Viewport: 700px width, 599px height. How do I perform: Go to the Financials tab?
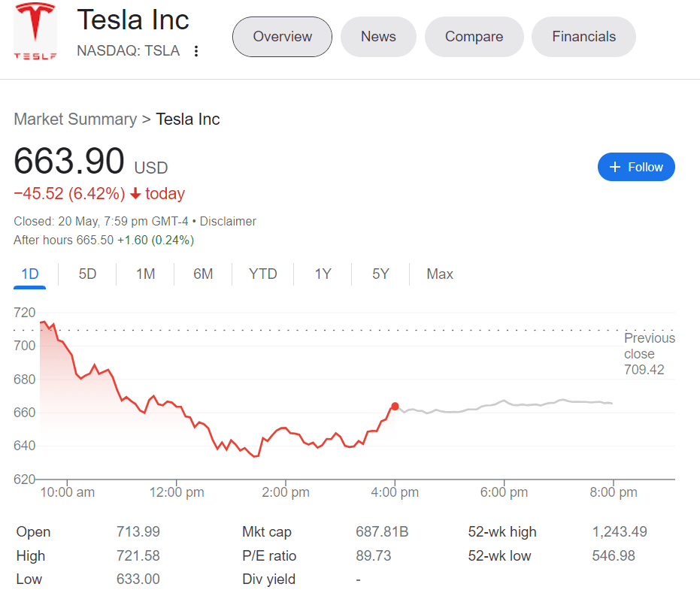(x=583, y=37)
